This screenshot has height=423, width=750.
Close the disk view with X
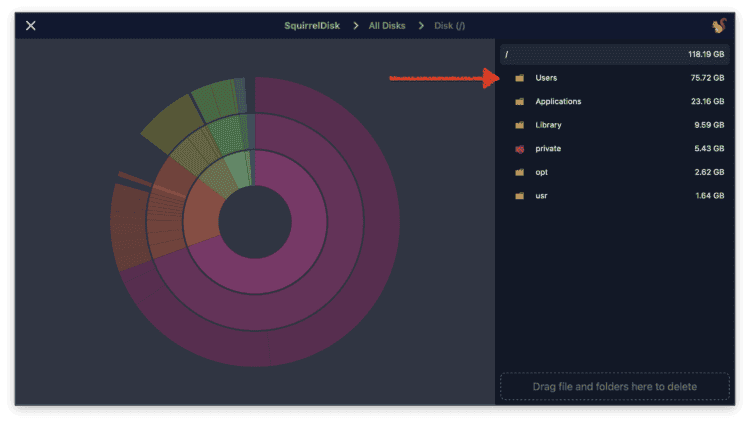(x=31, y=25)
